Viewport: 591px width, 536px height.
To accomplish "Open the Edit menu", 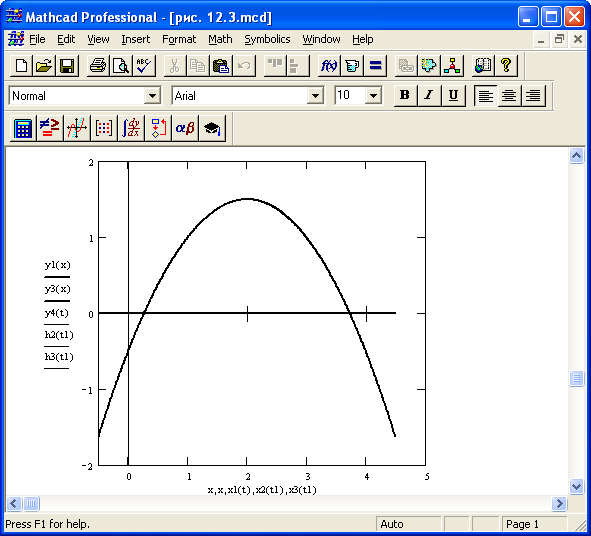I will [66, 39].
